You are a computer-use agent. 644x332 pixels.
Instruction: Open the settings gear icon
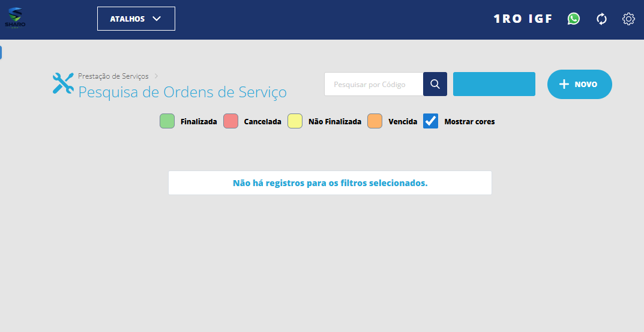tap(628, 19)
